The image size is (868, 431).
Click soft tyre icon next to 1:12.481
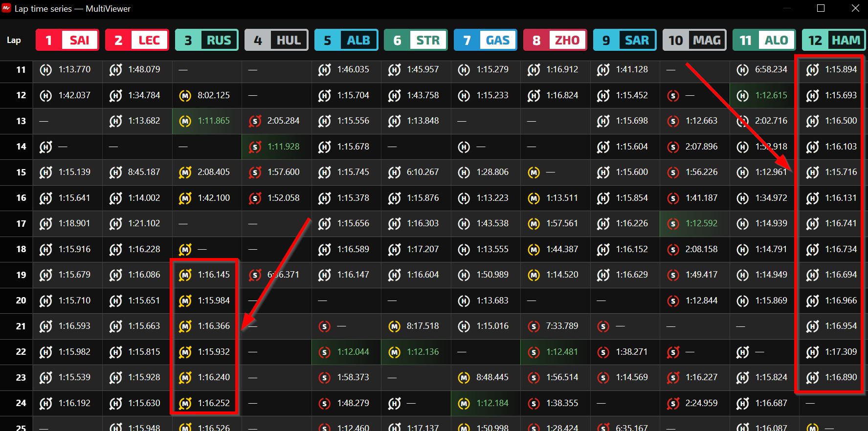pos(534,352)
